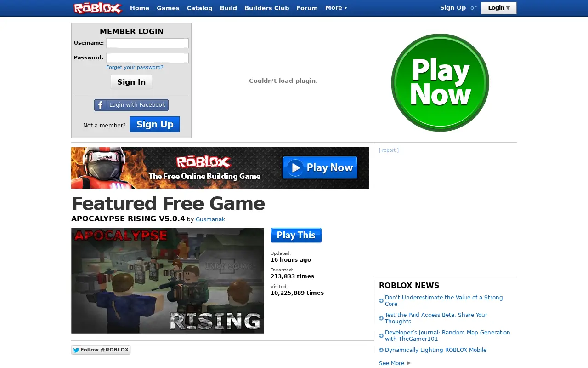Click Sign Up in the top header

(453, 8)
